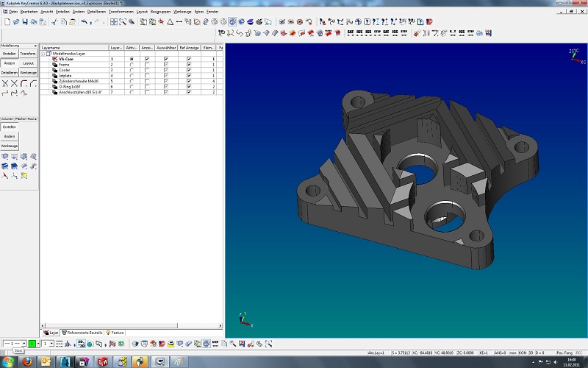Click the green active color swatch
The width and height of the screenshot is (588, 368).
pyautogui.click(x=32, y=344)
